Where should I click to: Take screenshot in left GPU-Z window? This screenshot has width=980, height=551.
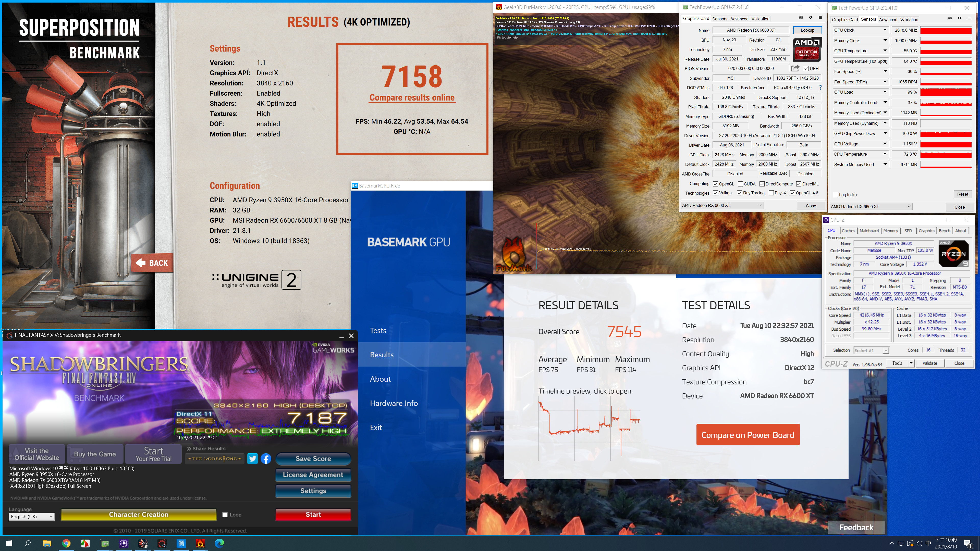pyautogui.click(x=801, y=18)
